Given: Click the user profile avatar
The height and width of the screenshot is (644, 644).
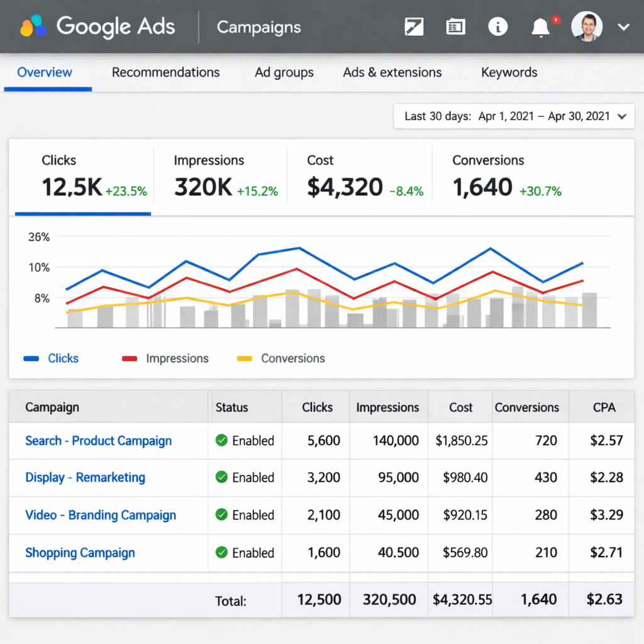Looking at the screenshot, I should pos(586,27).
